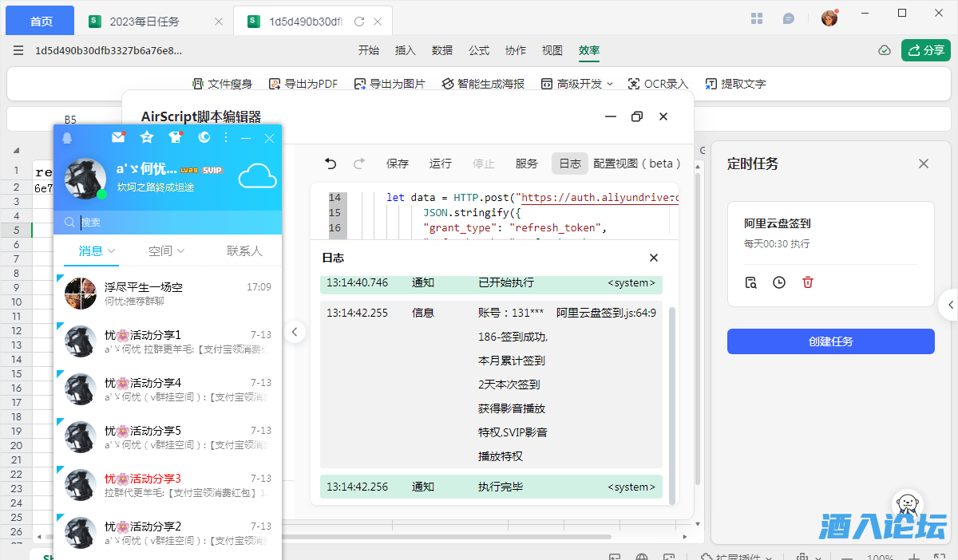
Task: Click the QQ 搜索 search field
Action: (x=168, y=223)
